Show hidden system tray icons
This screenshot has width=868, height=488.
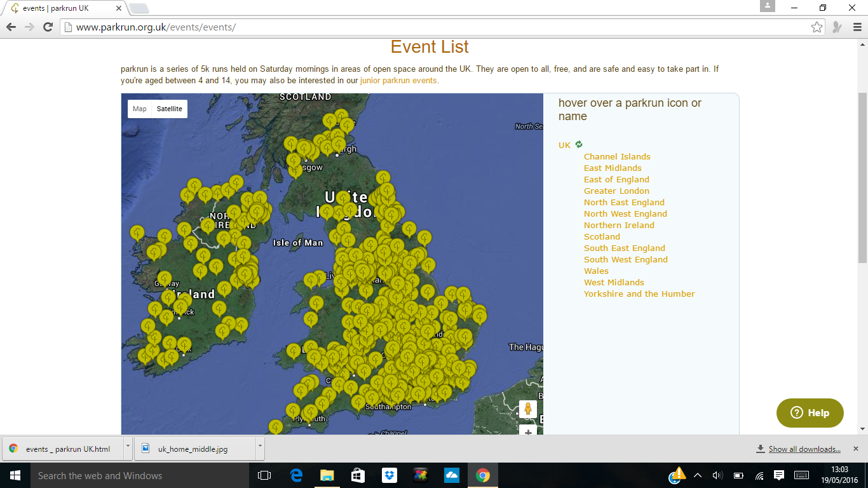698,475
